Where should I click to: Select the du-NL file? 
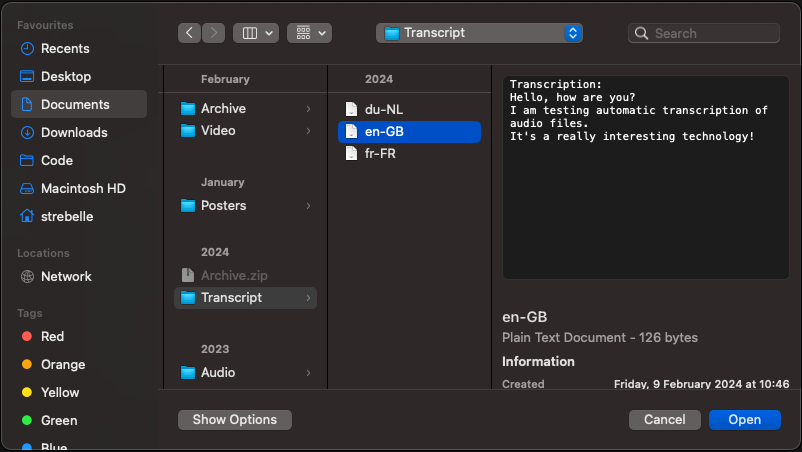(x=409, y=109)
